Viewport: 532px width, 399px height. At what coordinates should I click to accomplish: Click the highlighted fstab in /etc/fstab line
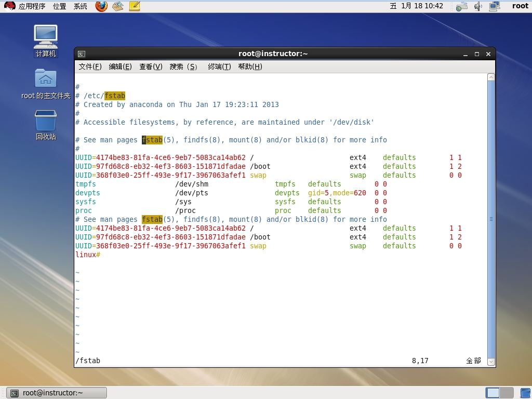click(x=115, y=96)
